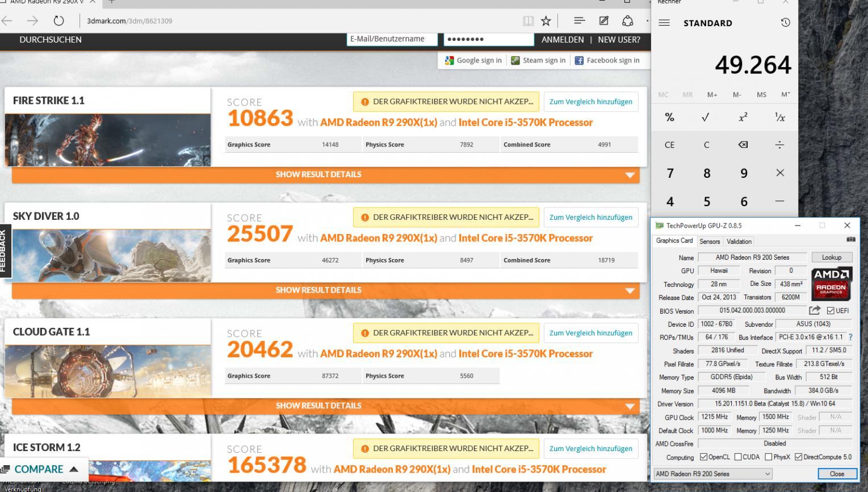This screenshot has height=492, width=868.
Task: Add page to favorites with star icon
Action: click(x=546, y=21)
